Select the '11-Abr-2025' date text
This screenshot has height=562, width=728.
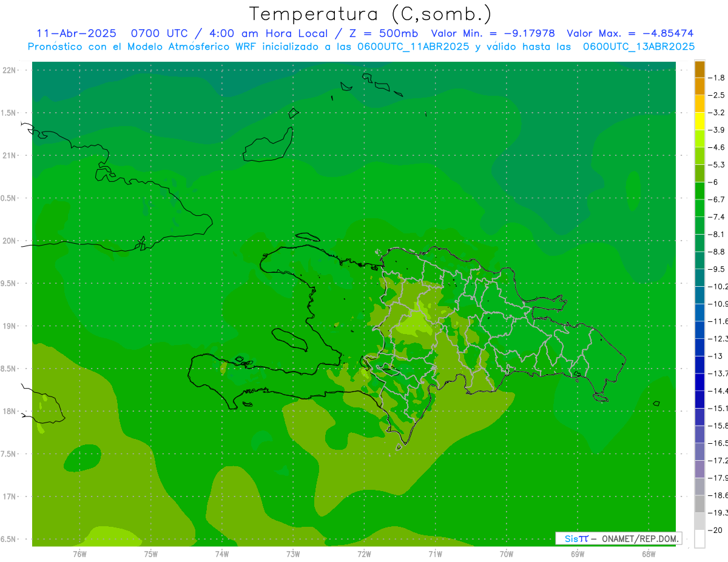(76, 33)
